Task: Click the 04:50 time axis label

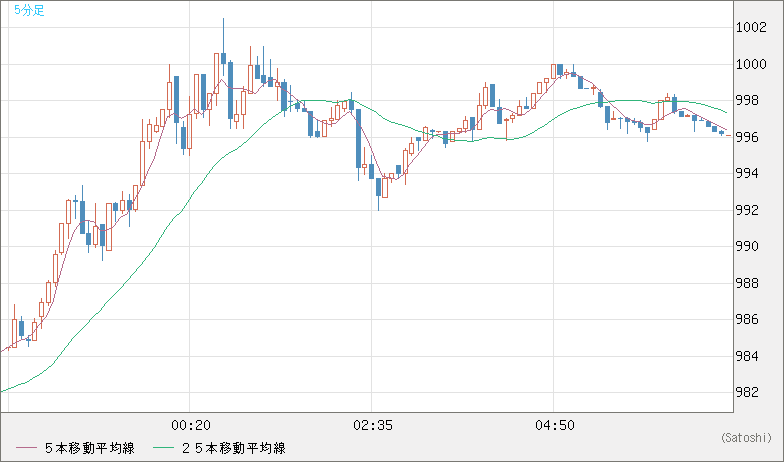Action: pos(554,426)
